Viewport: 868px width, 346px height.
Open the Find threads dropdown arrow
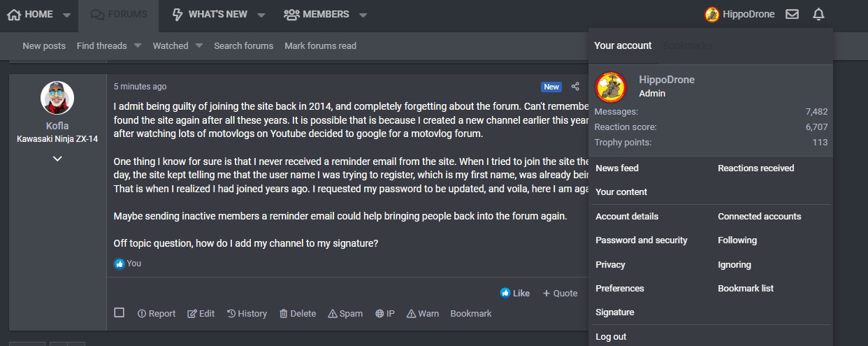[x=138, y=45]
